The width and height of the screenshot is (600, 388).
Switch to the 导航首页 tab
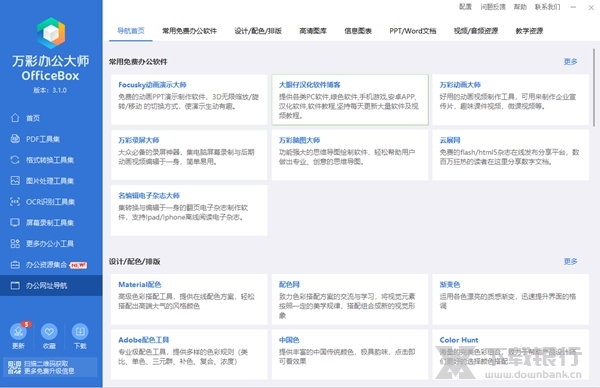(x=131, y=31)
